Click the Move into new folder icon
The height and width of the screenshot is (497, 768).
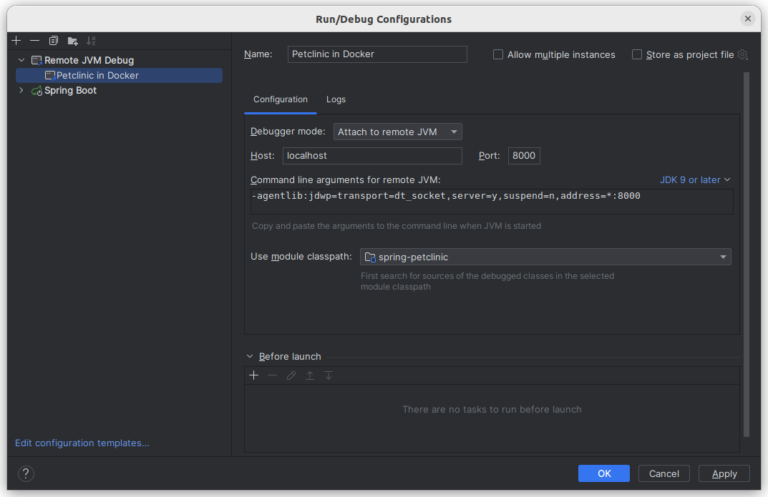click(x=72, y=41)
